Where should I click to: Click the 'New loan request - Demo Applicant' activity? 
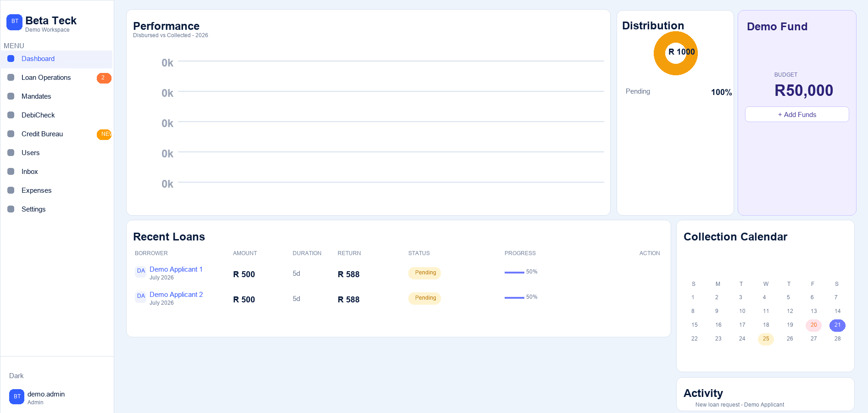point(740,405)
